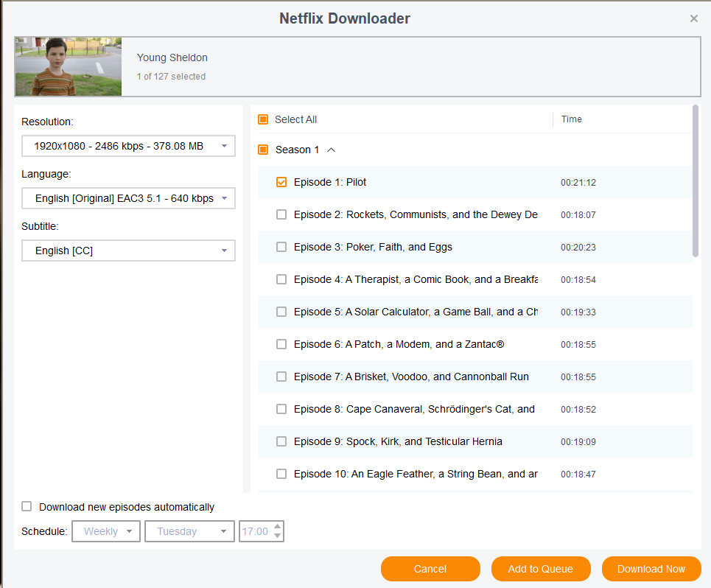Click the 1 of 127 selected text
711x588 pixels.
click(172, 77)
